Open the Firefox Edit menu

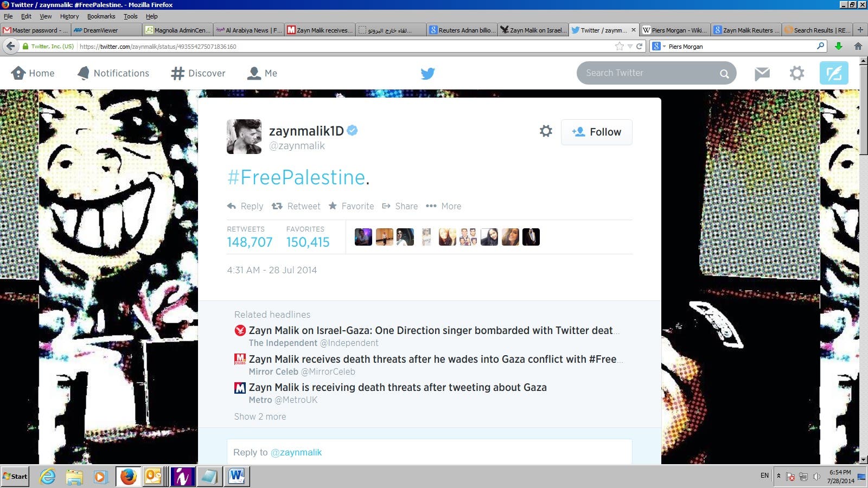[x=26, y=16]
